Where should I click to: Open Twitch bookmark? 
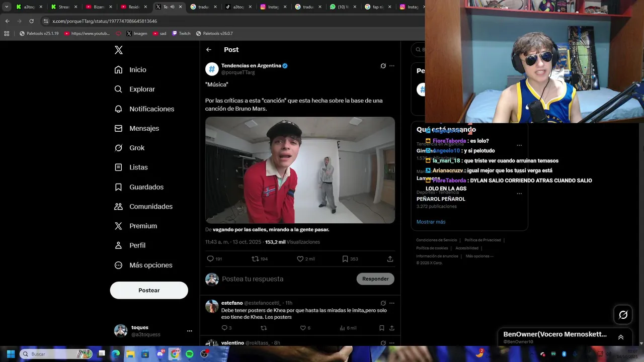[x=181, y=34]
